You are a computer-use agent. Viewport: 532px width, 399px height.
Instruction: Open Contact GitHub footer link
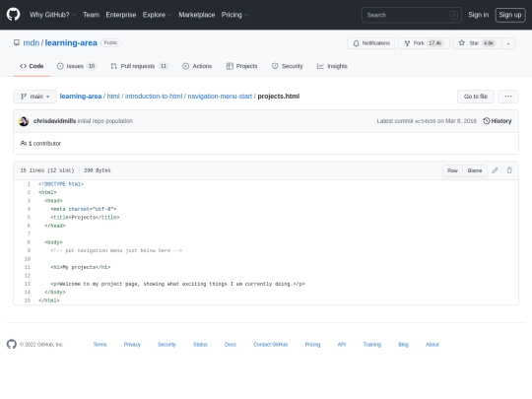click(270, 345)
